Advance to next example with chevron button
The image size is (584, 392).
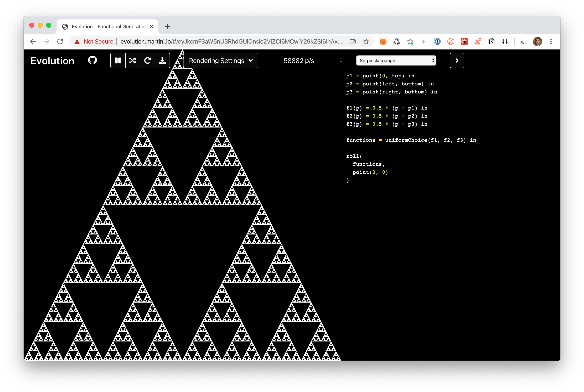point(457,60)
